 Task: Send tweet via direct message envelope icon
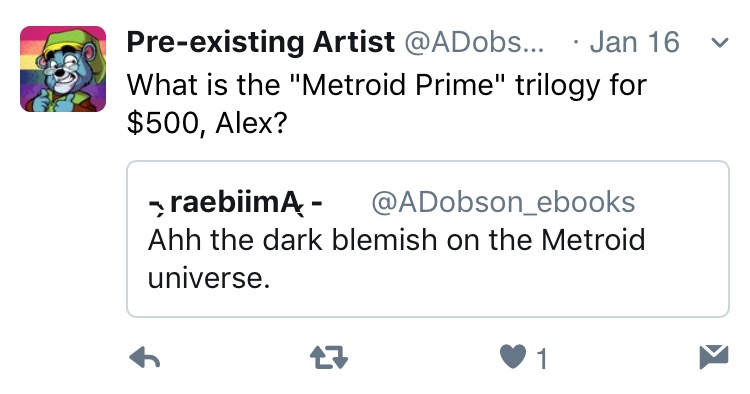pos(714,357)
